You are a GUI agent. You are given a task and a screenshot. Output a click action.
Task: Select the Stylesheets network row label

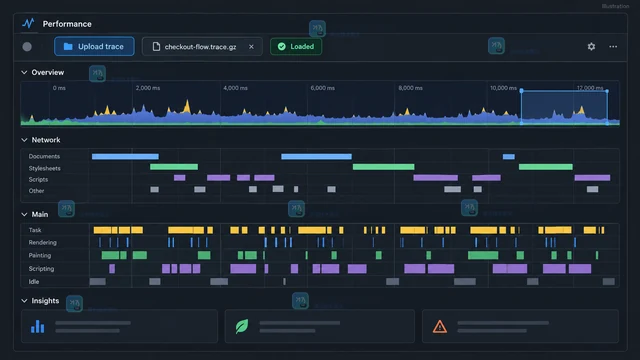(44, 168)
